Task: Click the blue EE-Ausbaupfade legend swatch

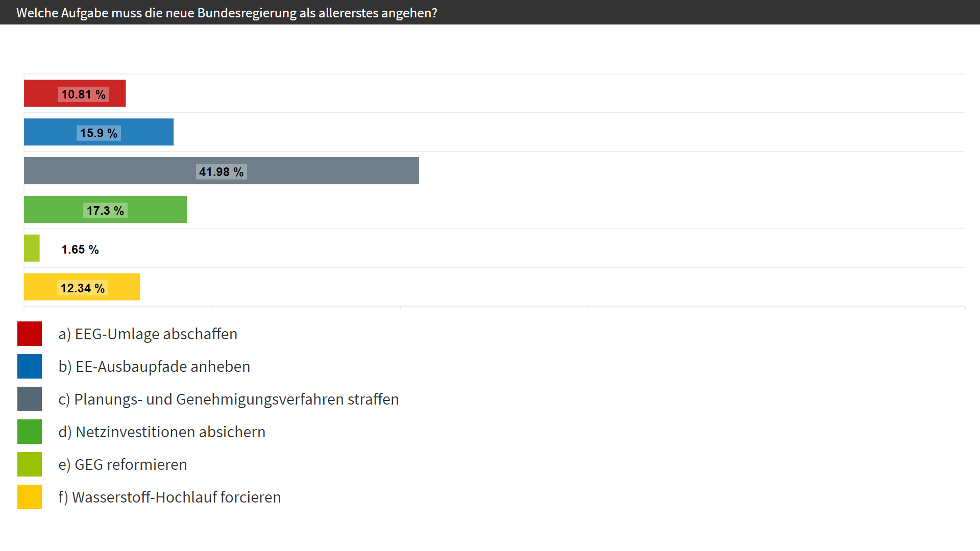Action: (x=30, y=366)
